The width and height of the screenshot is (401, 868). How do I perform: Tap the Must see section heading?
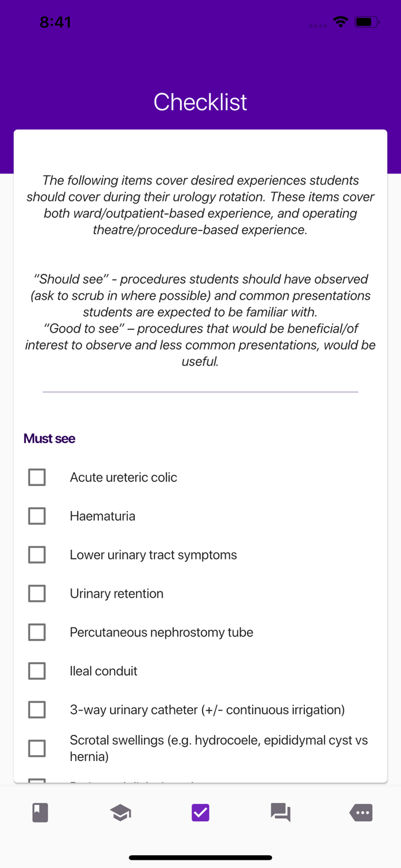pyautogui.click(x=49, y=439)
